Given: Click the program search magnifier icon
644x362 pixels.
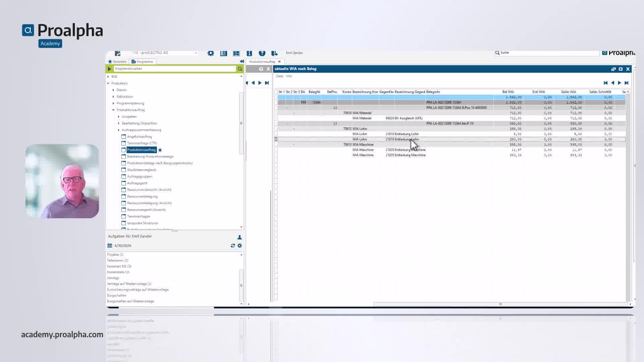Looking at the screenshot, I should pos(240,69).
